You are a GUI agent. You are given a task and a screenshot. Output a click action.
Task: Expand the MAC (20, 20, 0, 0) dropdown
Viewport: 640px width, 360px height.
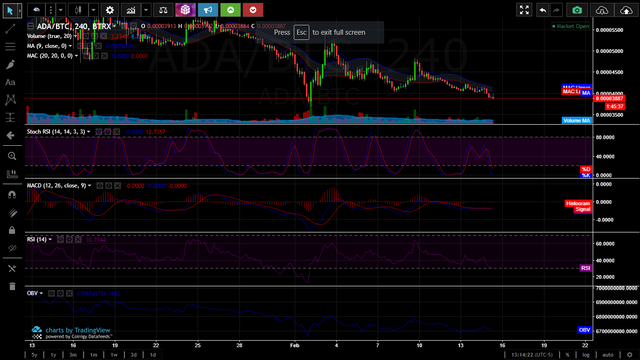click(76, 56)
